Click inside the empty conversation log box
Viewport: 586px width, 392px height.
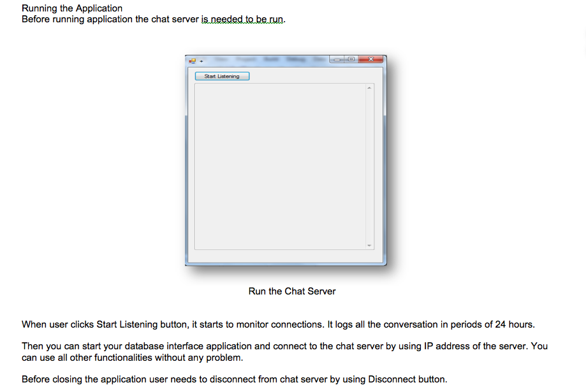279,166
